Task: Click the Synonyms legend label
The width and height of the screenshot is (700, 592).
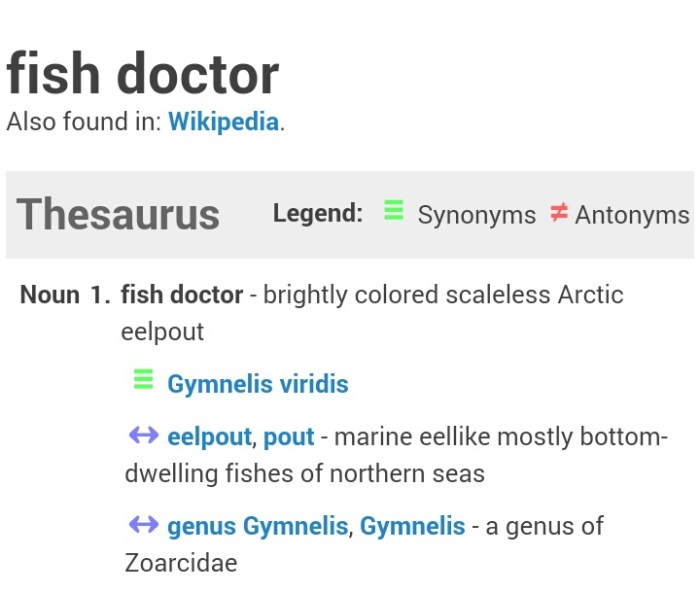Action: tap(476, 215)
